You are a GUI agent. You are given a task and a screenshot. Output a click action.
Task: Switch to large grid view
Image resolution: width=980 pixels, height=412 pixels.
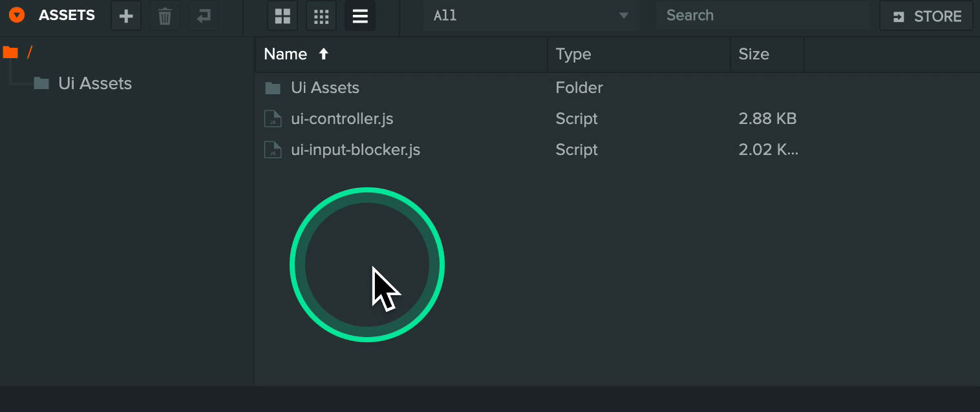[282, 16]
